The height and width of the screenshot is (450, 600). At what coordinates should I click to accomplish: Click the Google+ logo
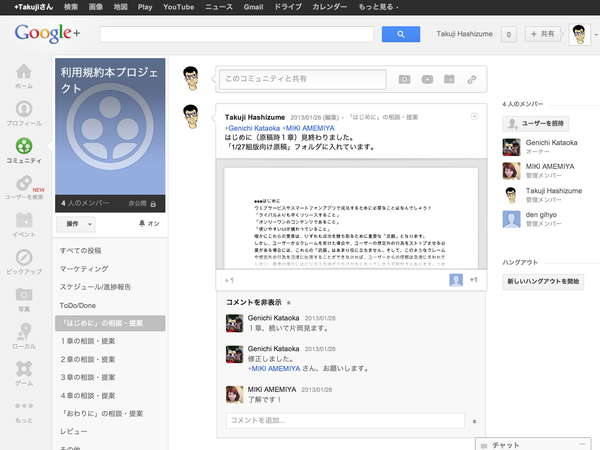click(x=47, y=33)
